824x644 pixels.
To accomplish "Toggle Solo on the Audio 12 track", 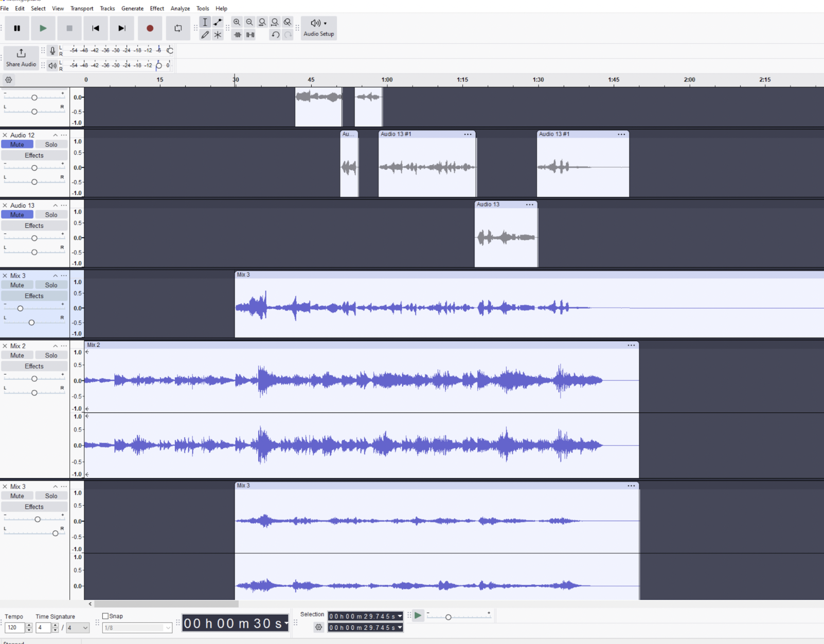I will 51,145.
